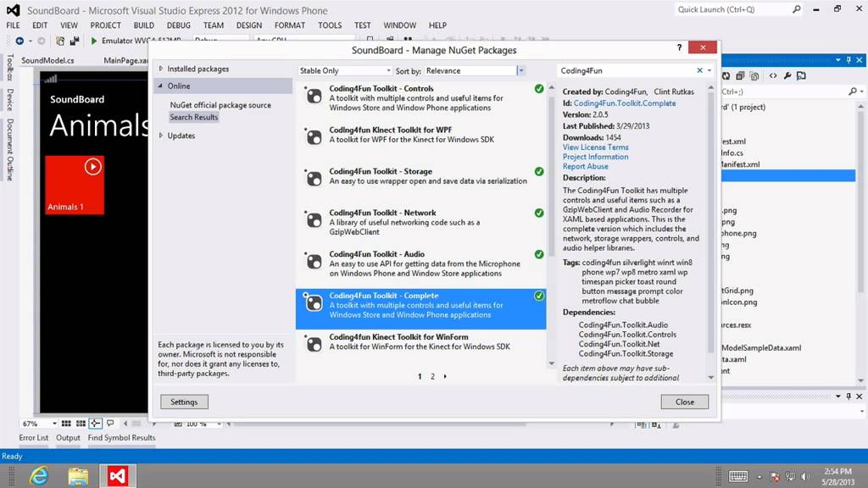Click the Coding4Fun Toolkit - Audio package icon
This screenshot has width=868, height=488.
point(314,262)
